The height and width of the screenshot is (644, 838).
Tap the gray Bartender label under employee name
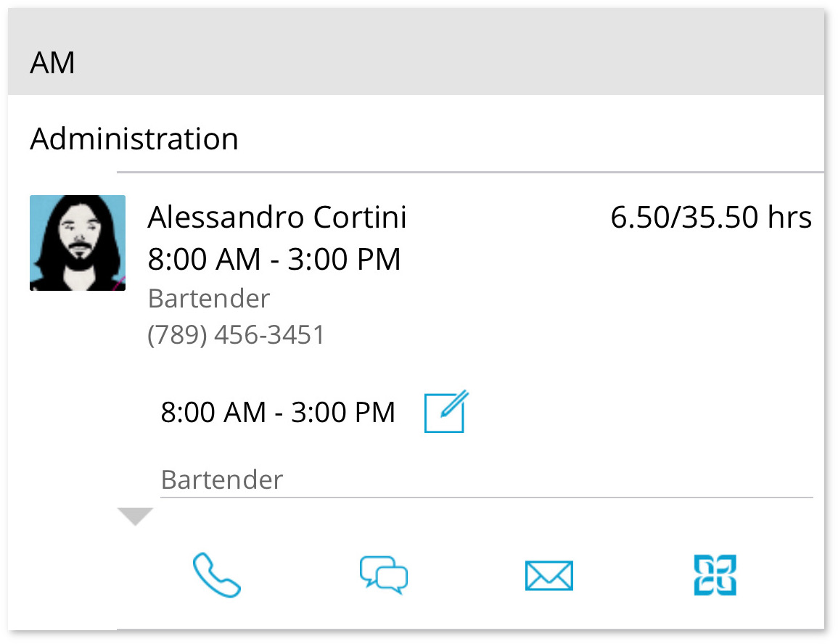coord(209,298)
